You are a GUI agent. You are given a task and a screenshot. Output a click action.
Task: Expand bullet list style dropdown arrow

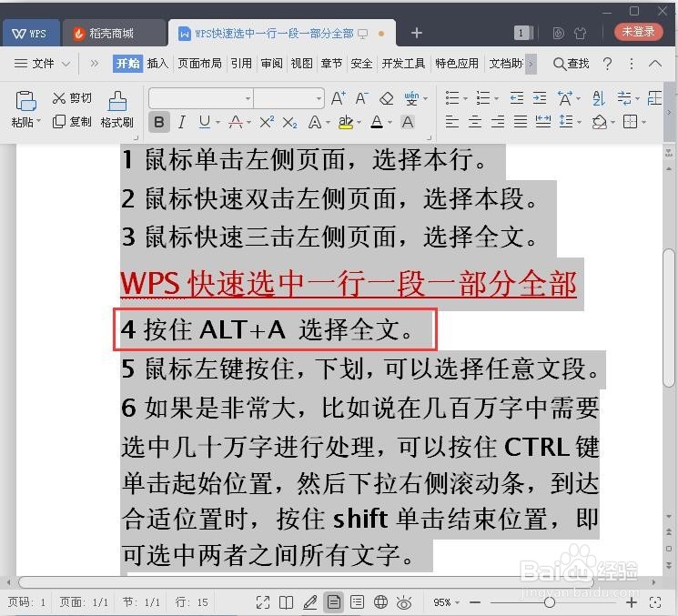465,98
